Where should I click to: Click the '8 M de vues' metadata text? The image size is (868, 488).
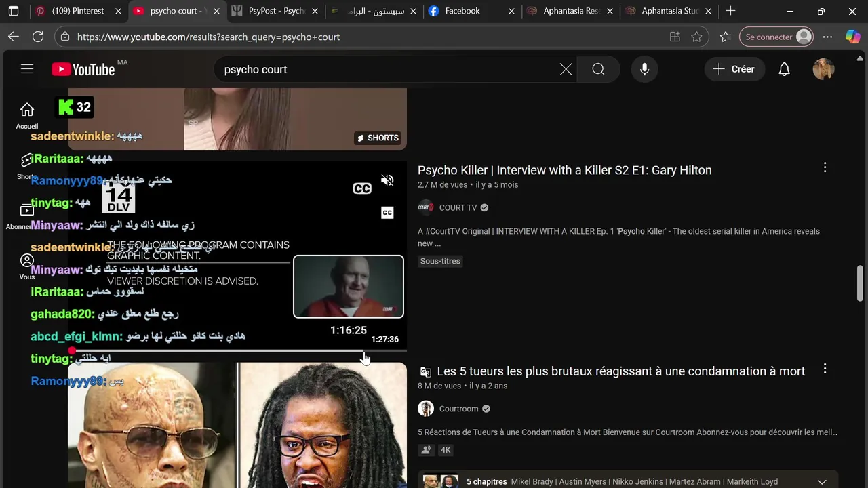click(x=439, y=386)
